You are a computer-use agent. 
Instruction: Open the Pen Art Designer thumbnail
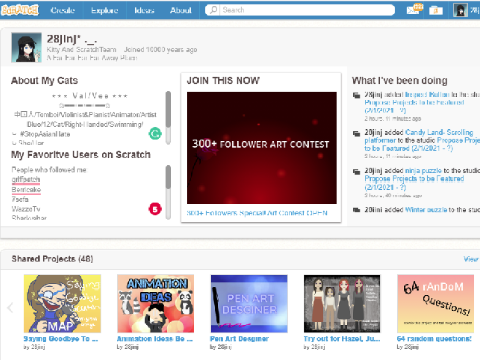coord(249,303)
